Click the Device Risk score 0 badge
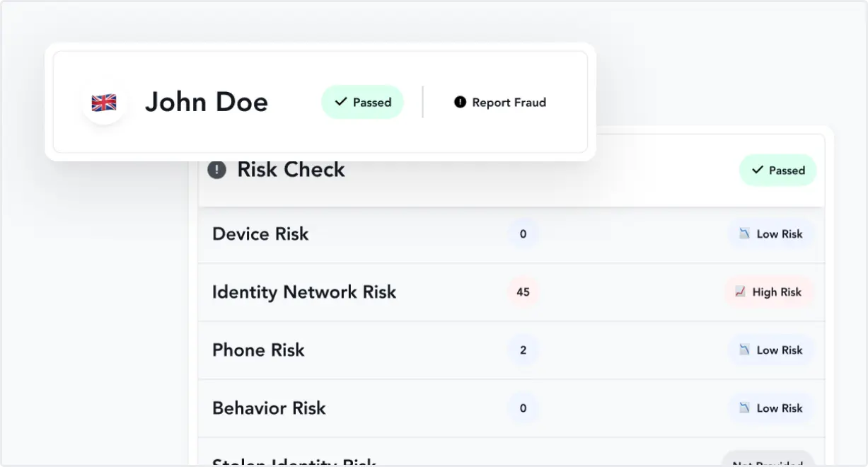This screenshot has width=868, height=467. (x=523, y=234)
